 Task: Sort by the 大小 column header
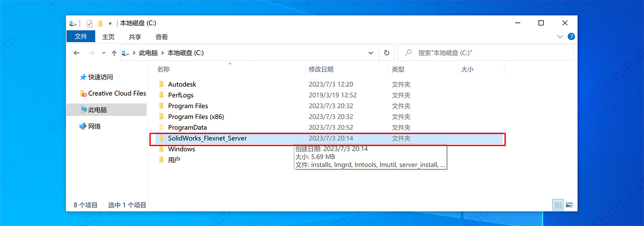click(467, 69)
